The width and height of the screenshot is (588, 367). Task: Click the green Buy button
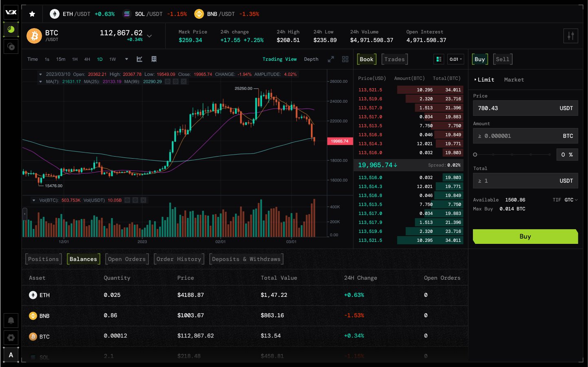pos(525,237)
